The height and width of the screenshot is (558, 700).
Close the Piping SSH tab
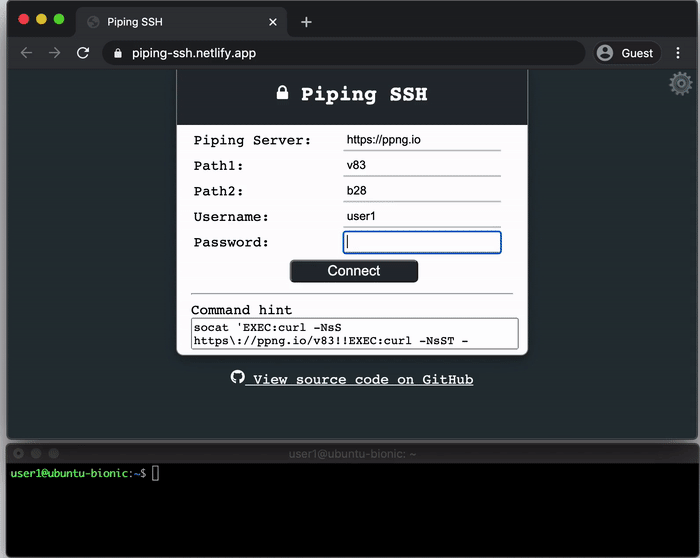[x=273, y=22]
